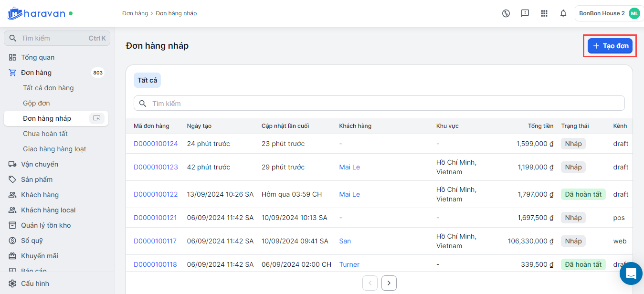Click the currency sync icon in header
The image size is (644, 294).
coord(506,13)
